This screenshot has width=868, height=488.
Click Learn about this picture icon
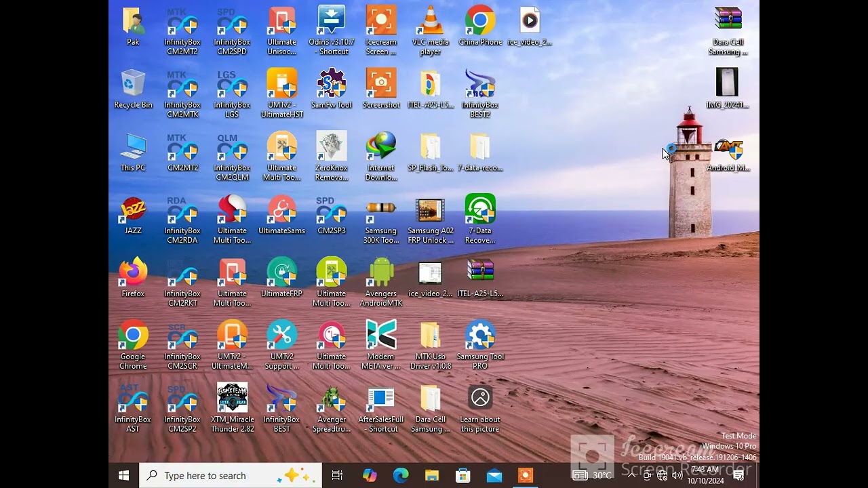(x=479, y=398)
